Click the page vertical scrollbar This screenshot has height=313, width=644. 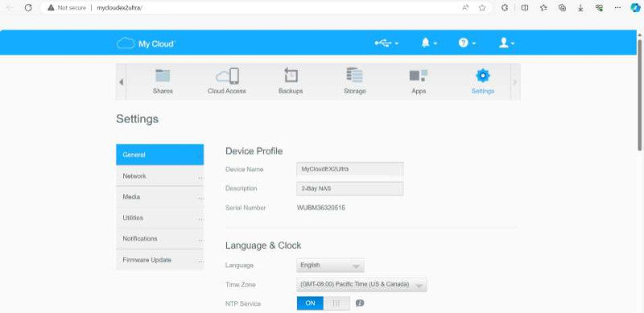click(x=640, y=95)
